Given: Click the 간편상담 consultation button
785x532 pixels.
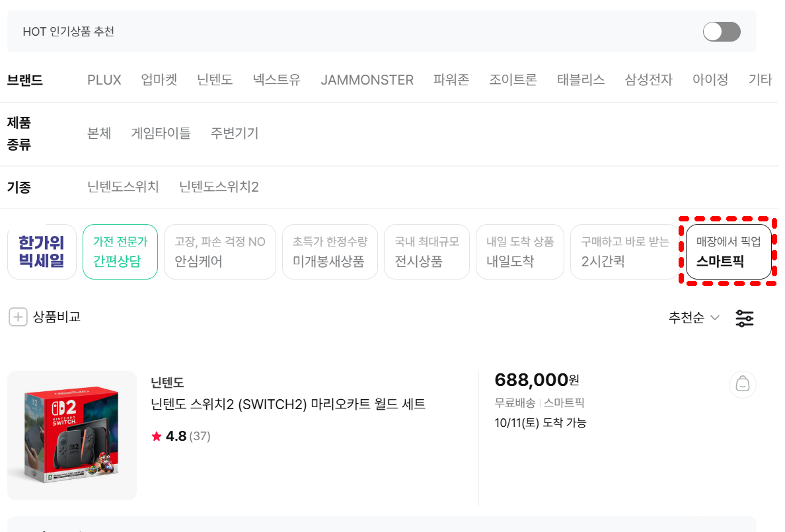Looking at the screenshot, I should [120, 252].
